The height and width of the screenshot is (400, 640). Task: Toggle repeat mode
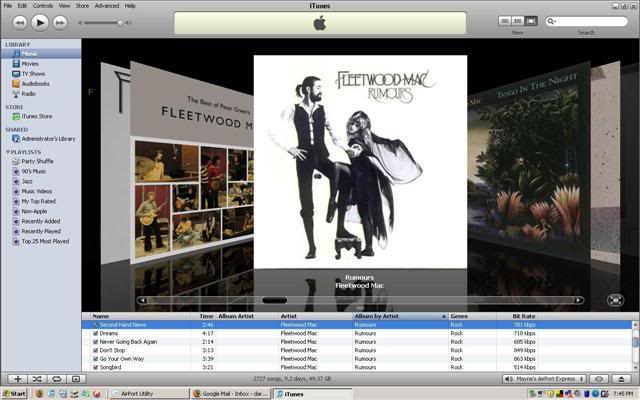(x=56, y=379)
